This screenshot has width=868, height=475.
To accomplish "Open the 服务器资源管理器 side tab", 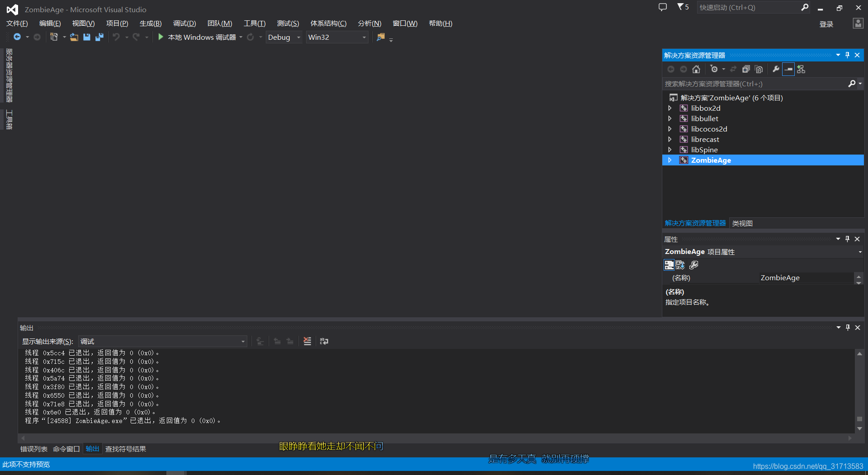I will 9,75.
